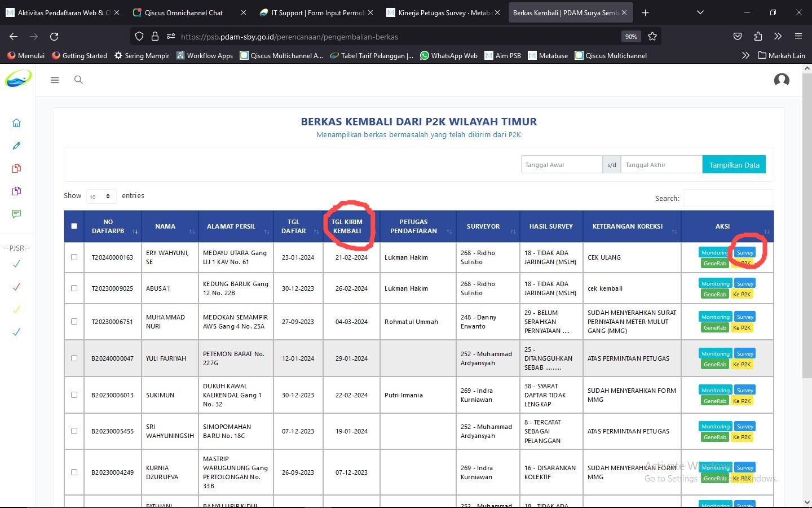Viewport: 812px width, 508px height.
Task: Open the Firefox application menu icon
Action: click(798, 37)
